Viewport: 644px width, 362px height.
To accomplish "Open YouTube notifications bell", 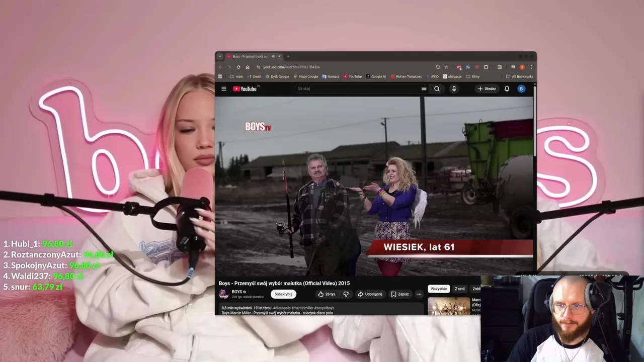I will [x=507, y=89].
